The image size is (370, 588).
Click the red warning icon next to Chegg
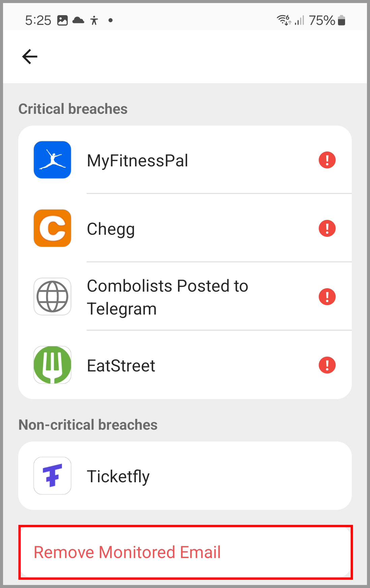tap(327, 228)
